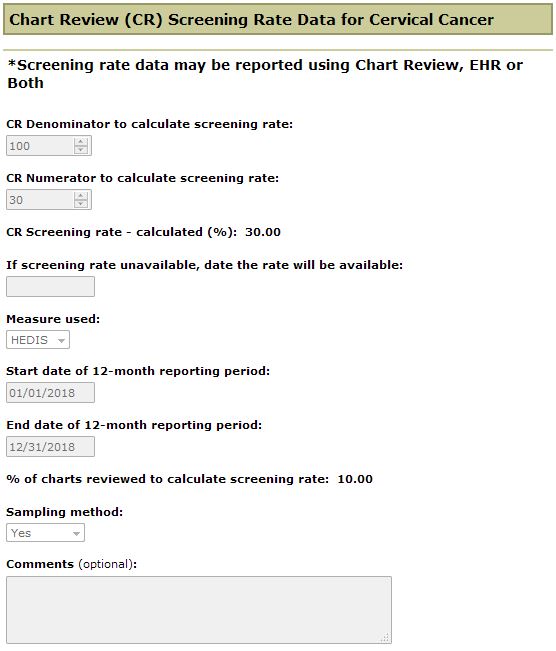Screen dimensions: 556x651
Task: Decrease the CR Numerator spinner
Action: (x=81, y=203)
